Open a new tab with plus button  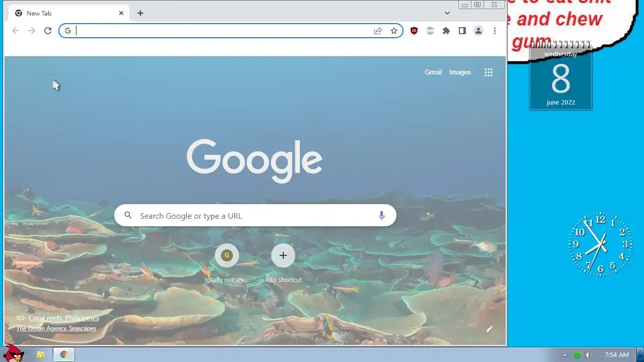(140, 13)
